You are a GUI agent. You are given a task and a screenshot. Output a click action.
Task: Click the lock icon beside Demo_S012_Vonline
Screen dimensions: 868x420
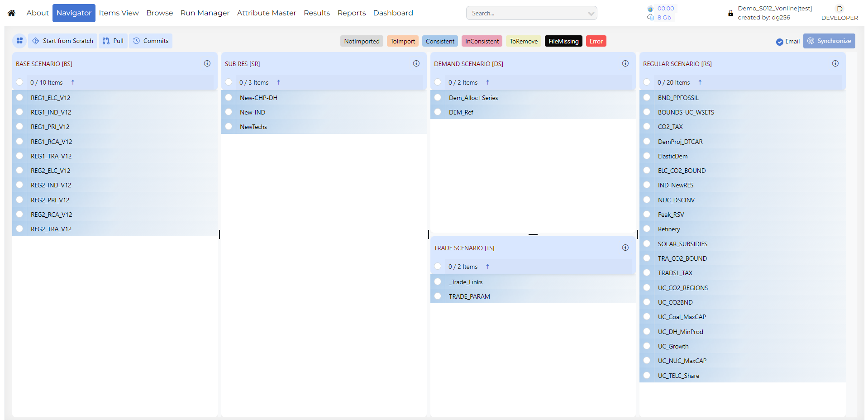coord(730,14)
